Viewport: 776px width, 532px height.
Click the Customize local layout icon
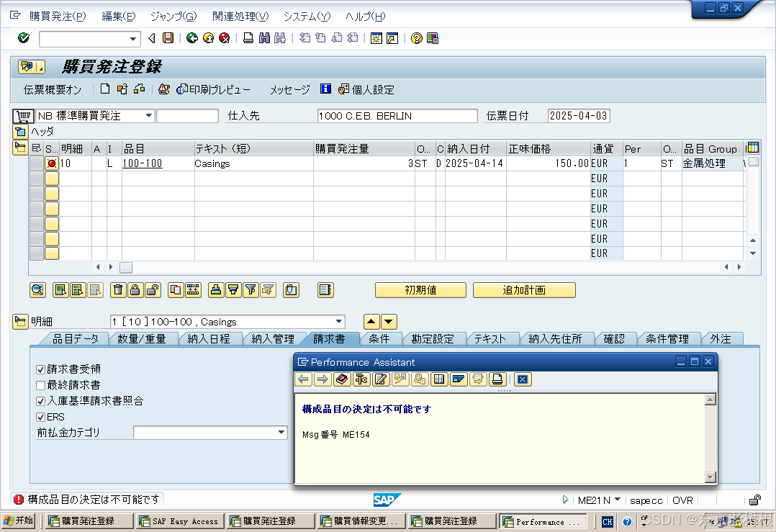pyautogui.click(x=433, y=38)
